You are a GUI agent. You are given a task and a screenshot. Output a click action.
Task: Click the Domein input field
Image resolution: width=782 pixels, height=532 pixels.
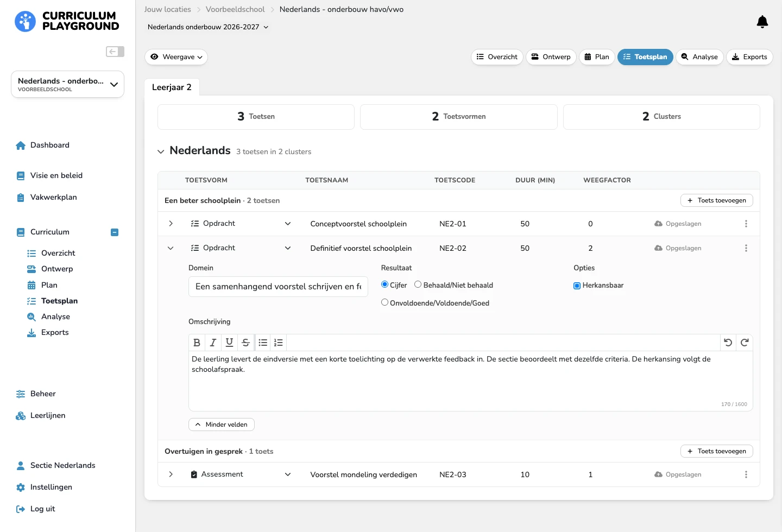point(278,287)
